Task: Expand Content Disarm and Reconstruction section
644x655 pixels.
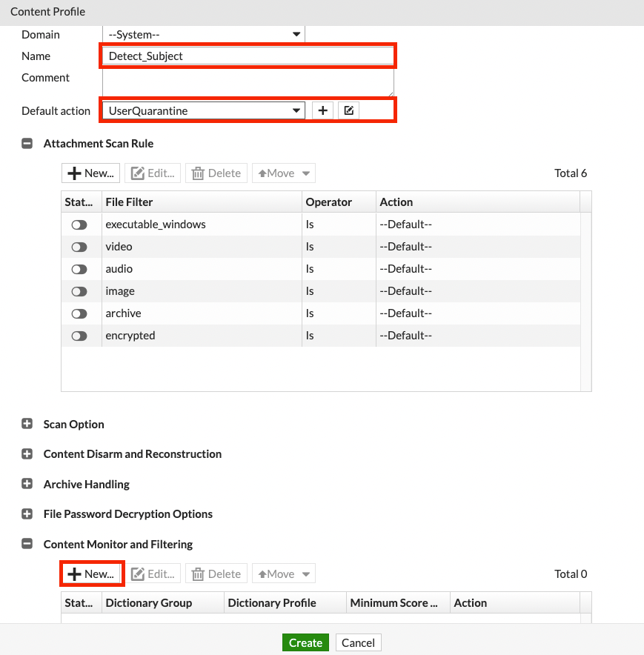Action: (27, 454)
